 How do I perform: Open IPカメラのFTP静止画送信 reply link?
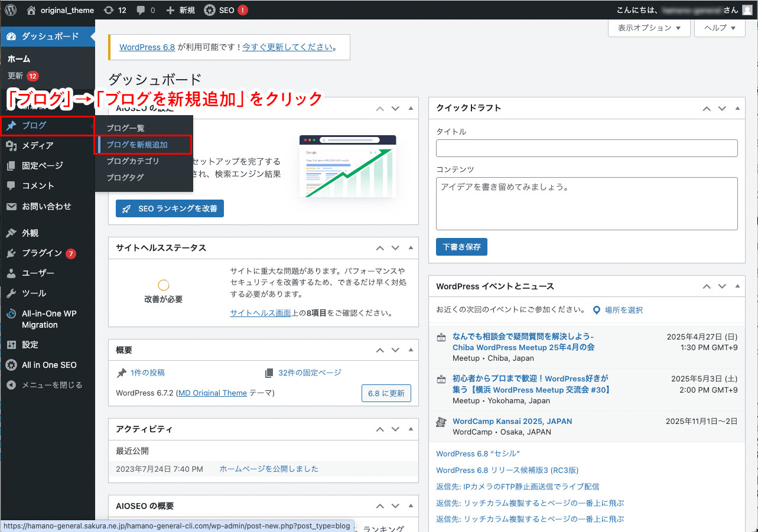pyautogui.click(x=518, y=487)
